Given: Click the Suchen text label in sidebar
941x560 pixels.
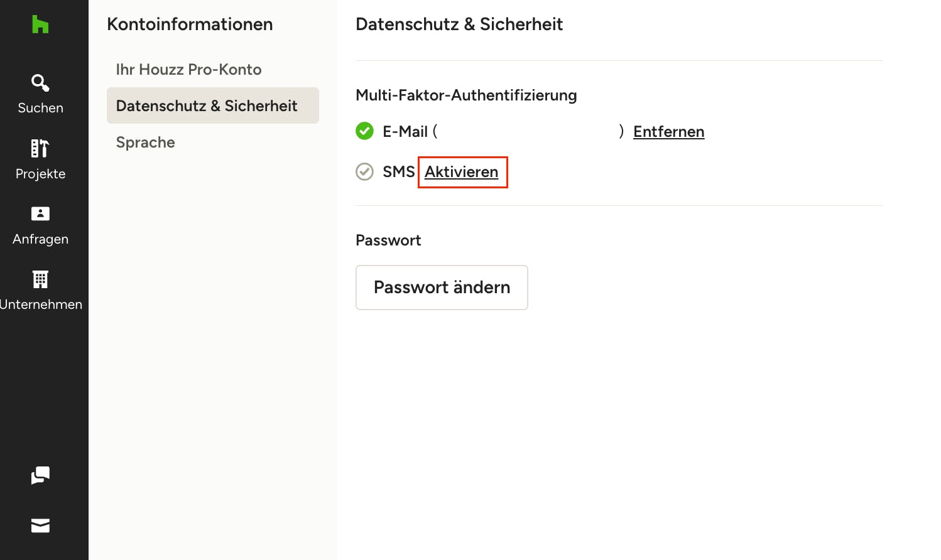Looking at the screenshot, I should point(40,108).
